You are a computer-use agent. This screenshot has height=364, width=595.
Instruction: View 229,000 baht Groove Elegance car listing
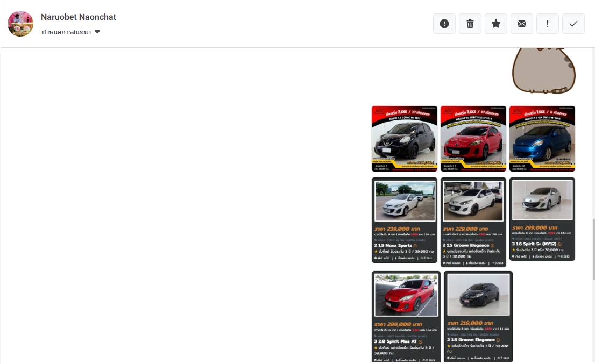473,222
